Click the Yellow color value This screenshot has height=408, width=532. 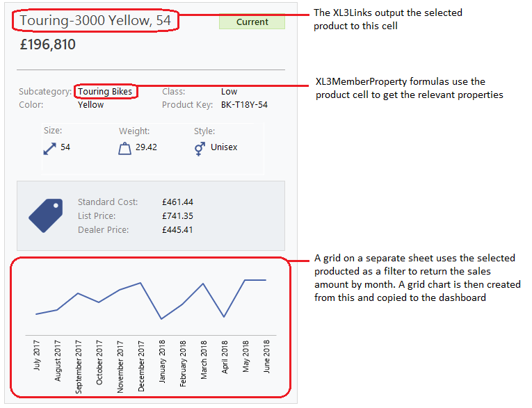91,105
